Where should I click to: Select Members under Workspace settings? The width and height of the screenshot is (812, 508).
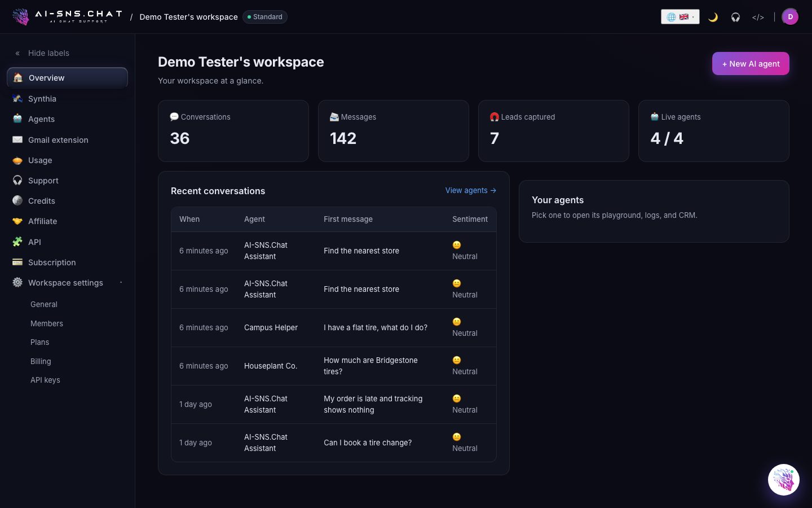[x=47, y=323]
